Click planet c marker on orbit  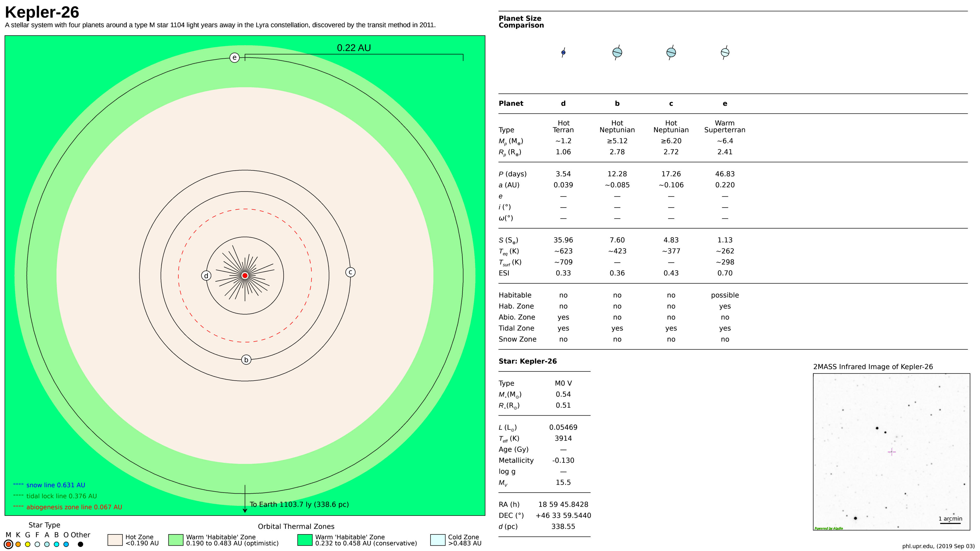[350, 272]
